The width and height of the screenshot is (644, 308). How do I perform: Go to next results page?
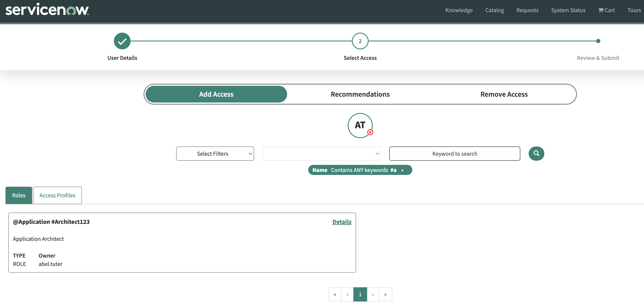coord(373,294)
